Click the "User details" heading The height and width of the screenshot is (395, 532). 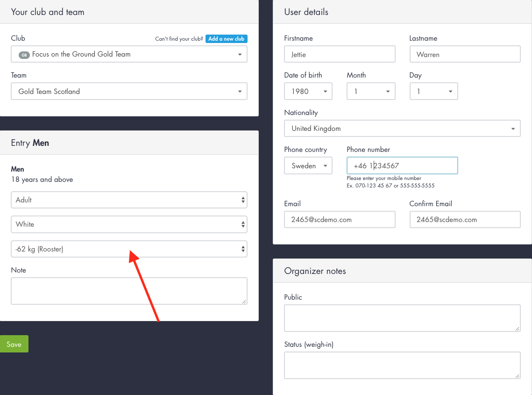click(x=306, y=12)
